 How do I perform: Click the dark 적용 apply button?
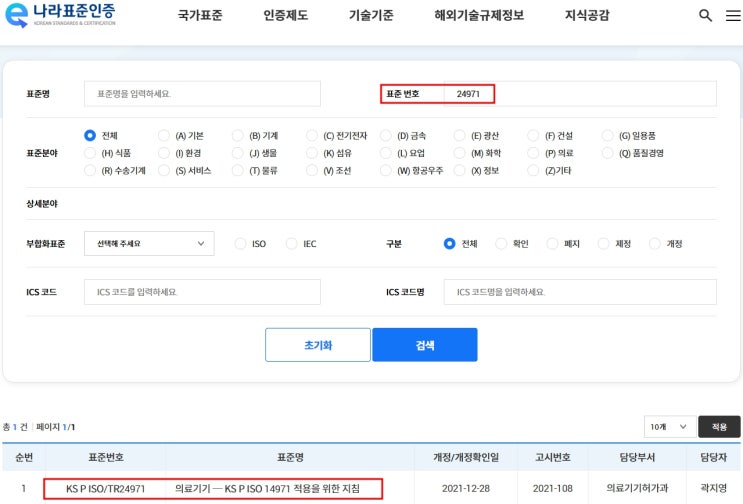(x=719, y=427)
